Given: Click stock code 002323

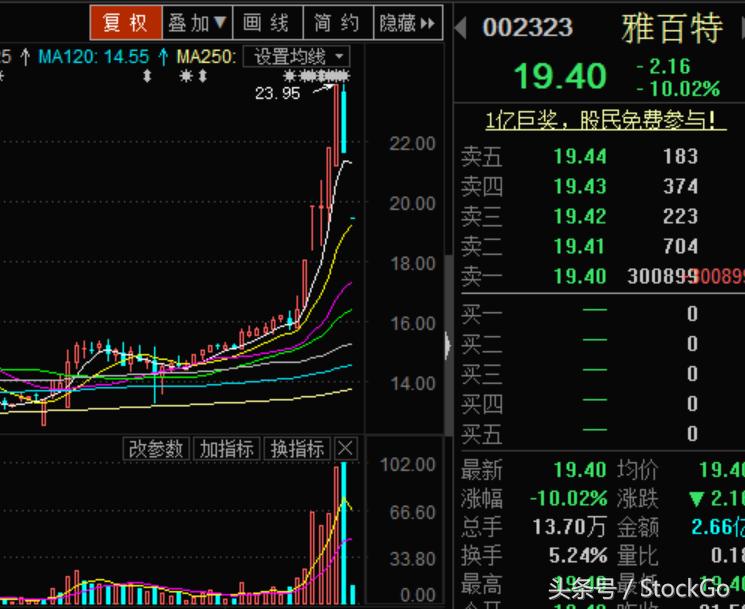Looking at the screenshot, I should 527,28.
